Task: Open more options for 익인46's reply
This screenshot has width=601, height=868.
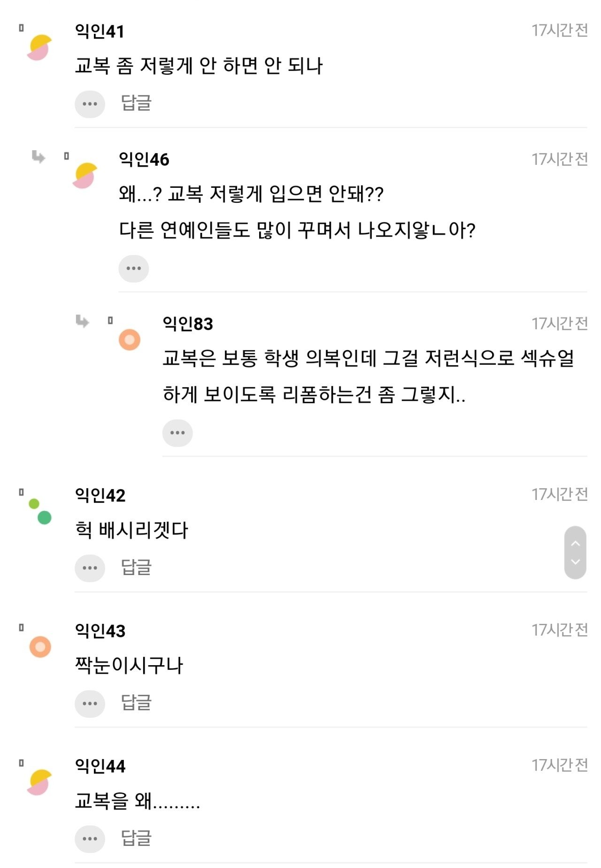Action: (x=133, y=269)
